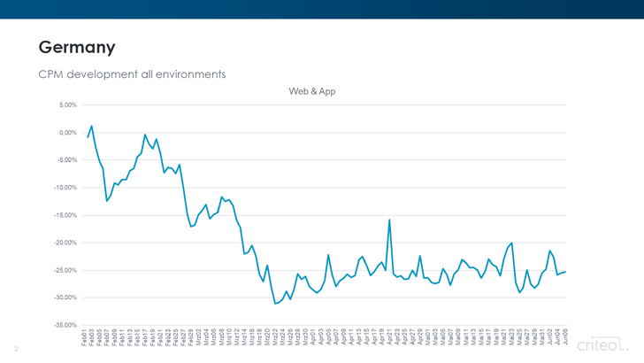The height and width of the screenshot is (363, 644).
Task: Select the 'CPM development all environments' subtitle
Action: 132,74
